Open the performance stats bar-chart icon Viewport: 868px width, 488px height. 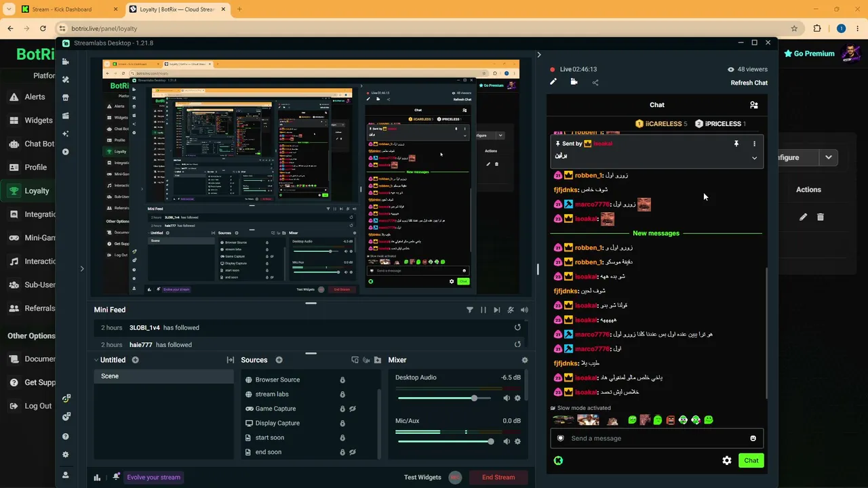[97, 477]
